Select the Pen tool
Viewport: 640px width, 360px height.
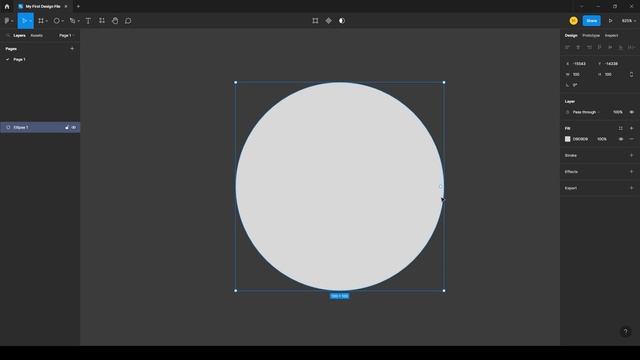pos(73,21)
